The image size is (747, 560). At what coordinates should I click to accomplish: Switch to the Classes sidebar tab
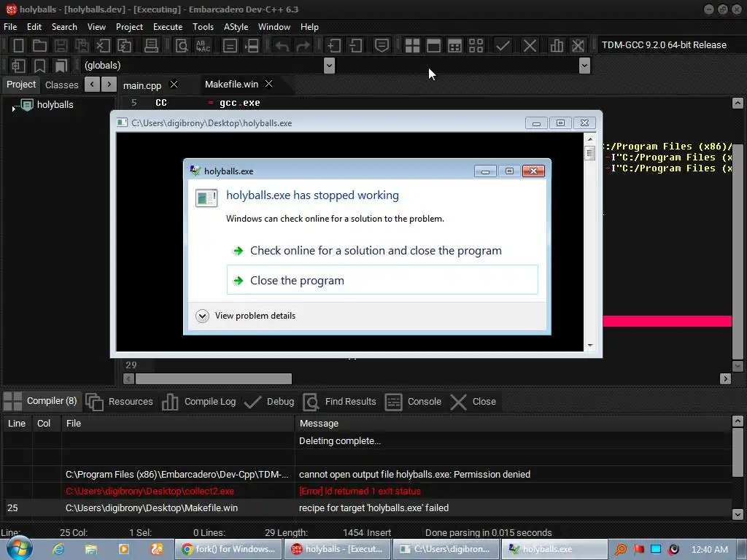click(x=61, y=85)
